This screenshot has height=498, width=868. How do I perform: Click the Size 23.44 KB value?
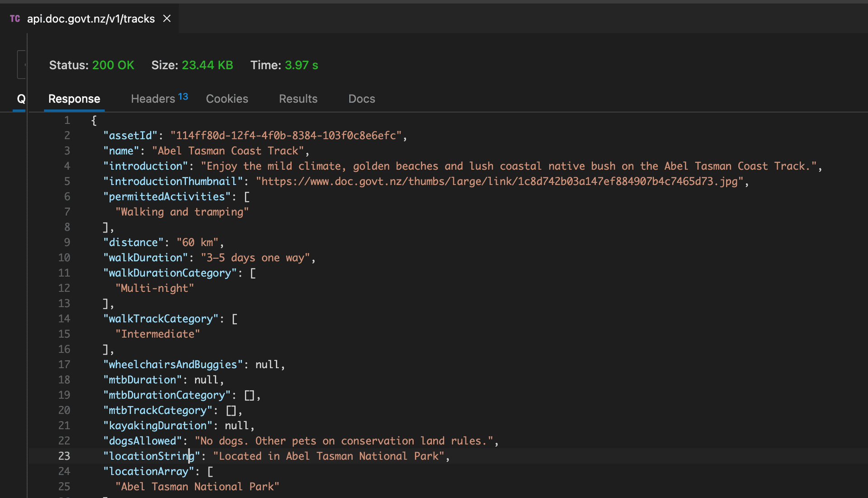(x=208, y=65)
